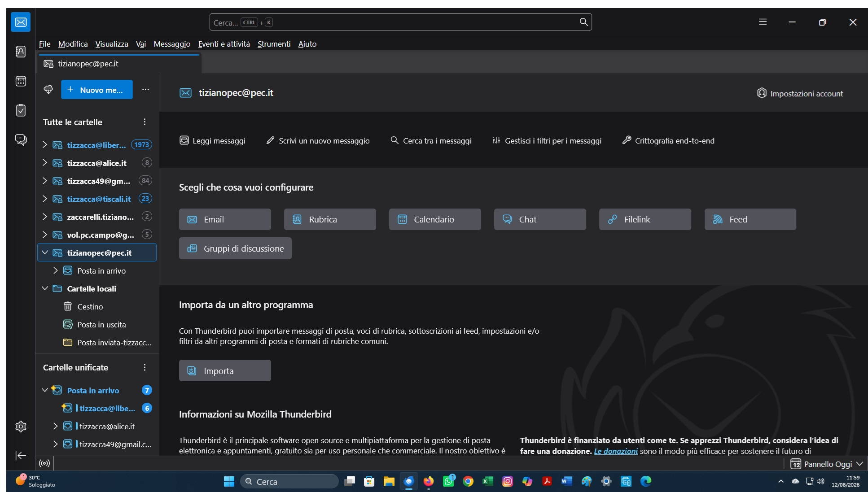Open the Cartelle unificate options menu
Viewport: 868px width, 492px height.
pos(145,367)
